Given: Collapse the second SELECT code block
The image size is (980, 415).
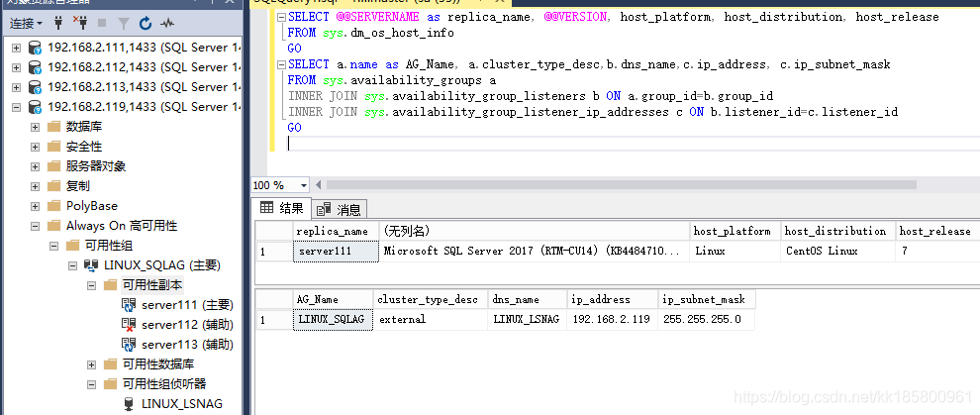Looking at the screenshot, I should [x=282, y=64].
